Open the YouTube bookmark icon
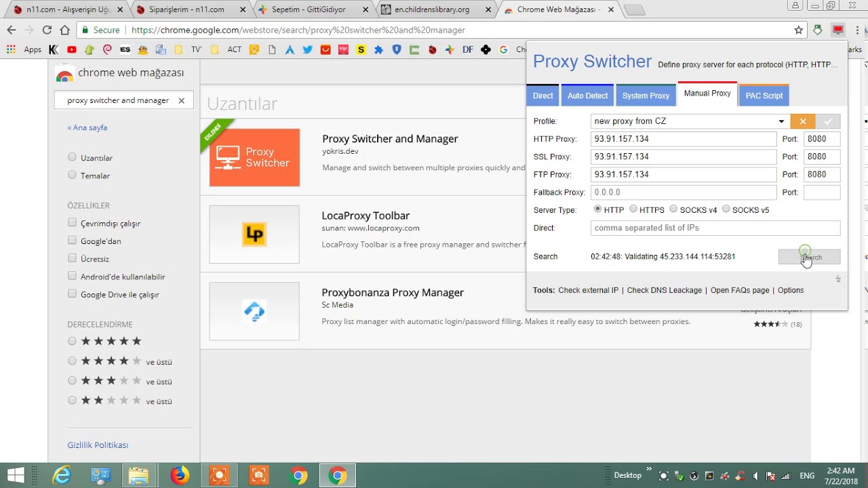 pyautogui.click(x=71, y=49)
